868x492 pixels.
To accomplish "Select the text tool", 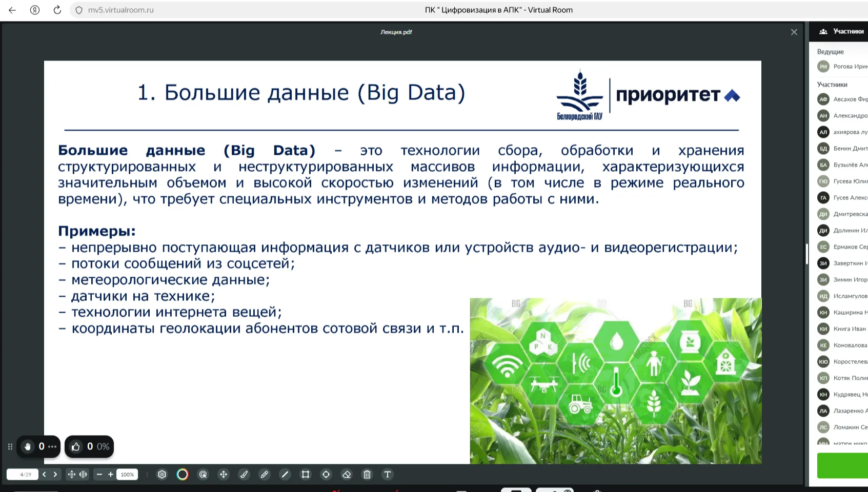I will tap(388, 475).
